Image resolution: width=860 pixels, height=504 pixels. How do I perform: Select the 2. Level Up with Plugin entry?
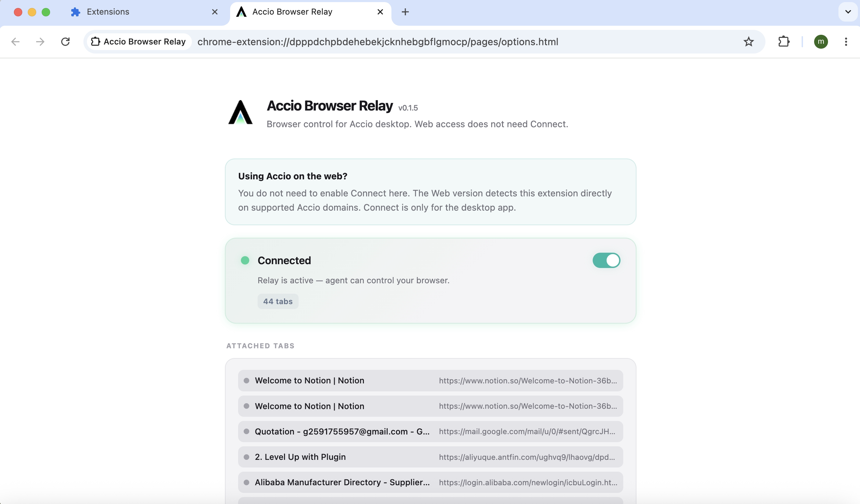pyautogui.click(x=430, y=457)
